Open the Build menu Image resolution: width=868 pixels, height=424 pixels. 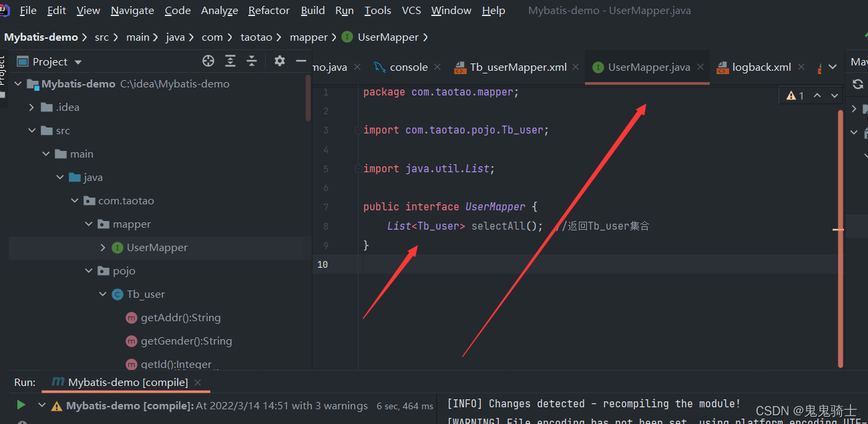point(312,11)
